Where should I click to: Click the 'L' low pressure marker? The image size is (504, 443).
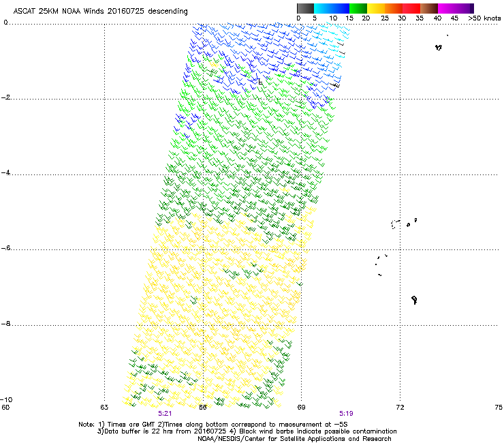tap(260, 82)
